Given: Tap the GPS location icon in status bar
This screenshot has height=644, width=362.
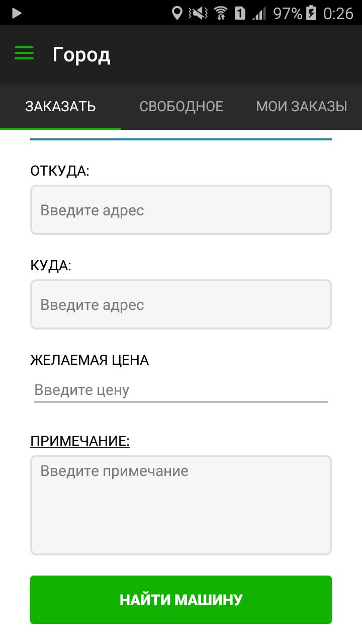Looking at the screenshot, I should tap(177, 14).
